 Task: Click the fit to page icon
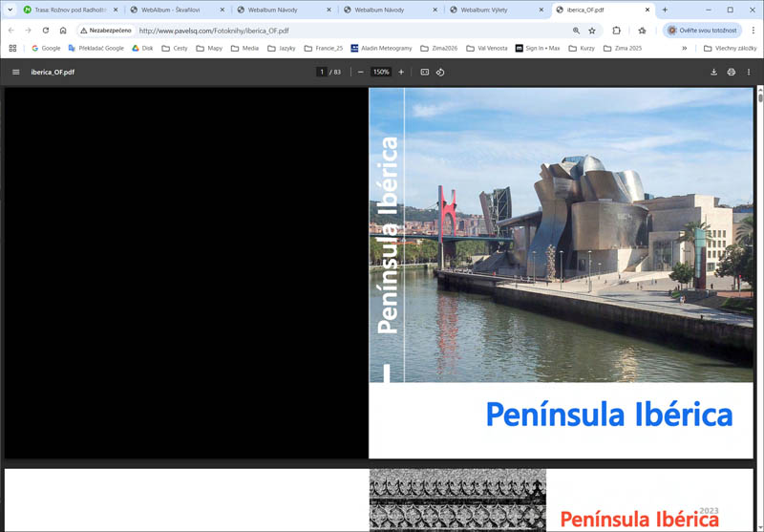(x=425, y=72)
